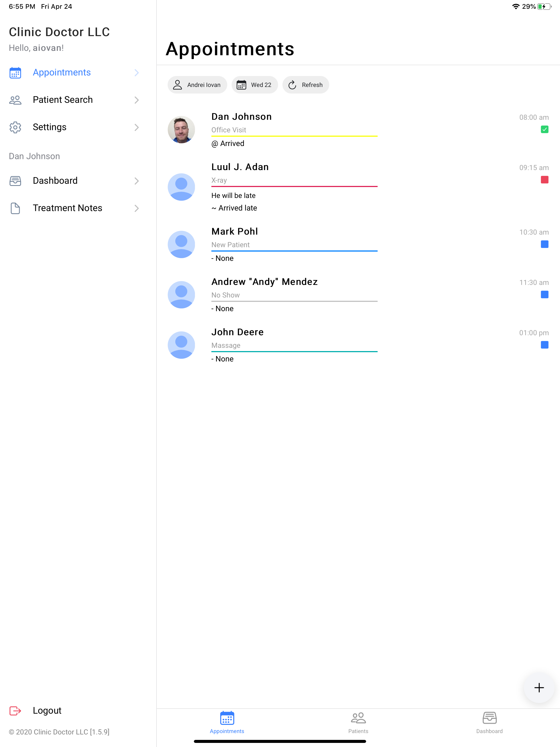Click the "@ Arrived" status text
The image size is (560, 747).
tap(228, 144)
